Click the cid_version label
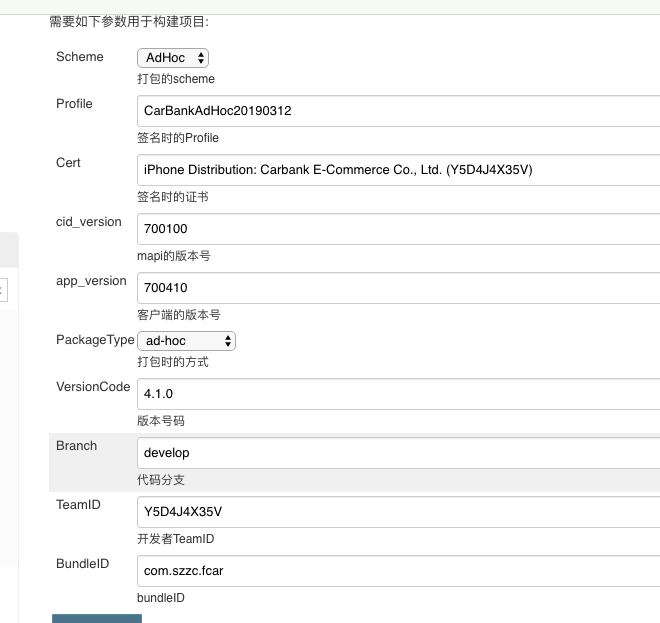This screenshot has height=623, width=660. pyautogui.click(x=89, y=222)
